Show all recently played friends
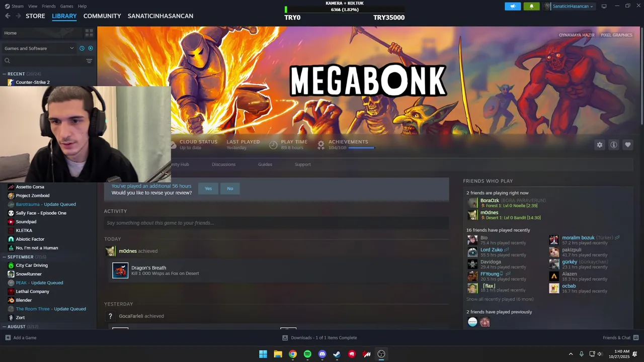Screen dimensions: 644x362 [500, 299]
